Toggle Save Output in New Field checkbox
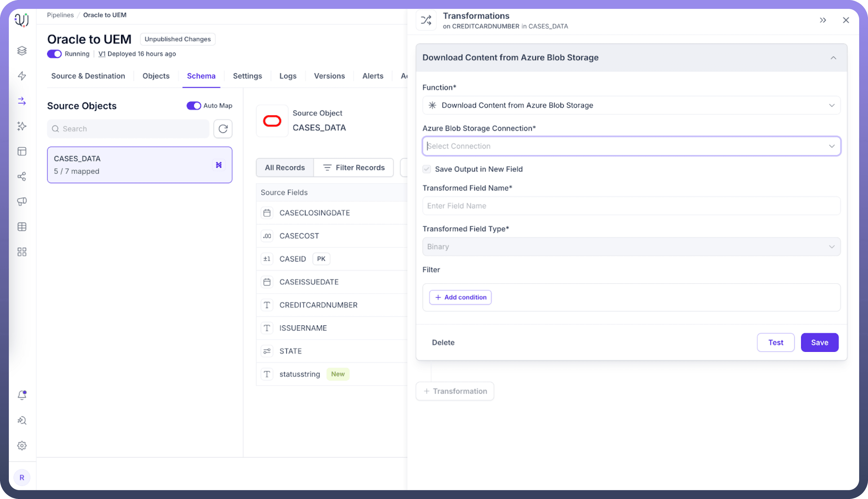This screenshot has height=499, width=868. click(426, 169)
